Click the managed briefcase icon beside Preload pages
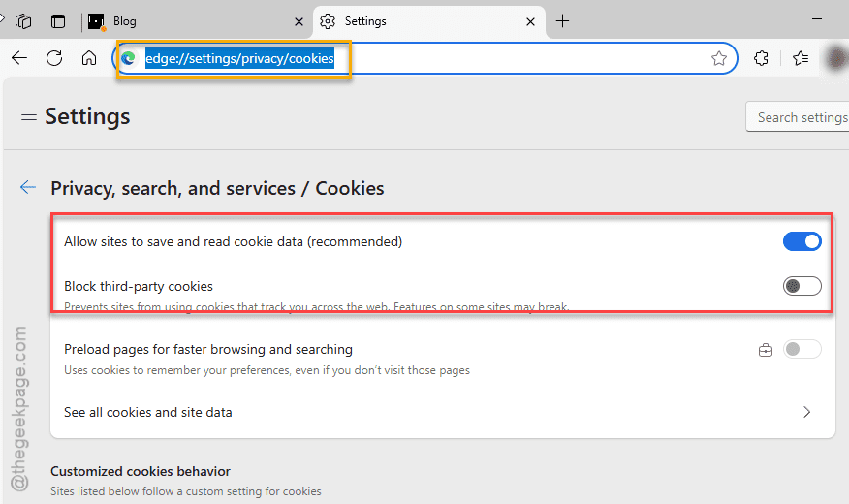 tap(766, 350)
